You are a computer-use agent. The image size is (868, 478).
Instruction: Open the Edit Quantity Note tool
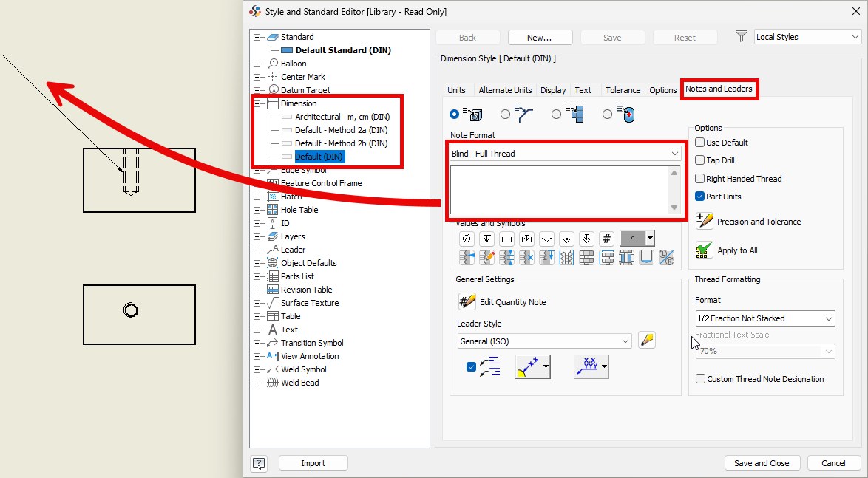click(x=467, y=302)
